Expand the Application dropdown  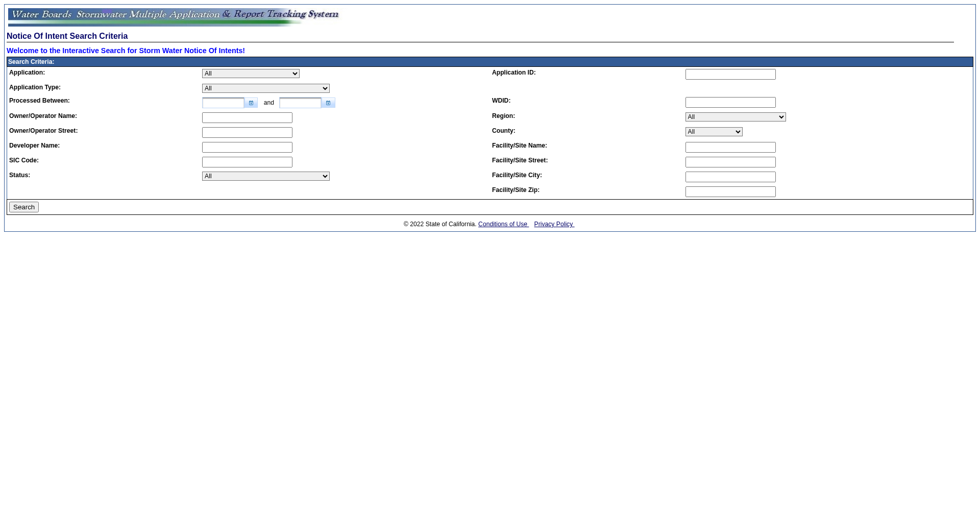[251, 74]
